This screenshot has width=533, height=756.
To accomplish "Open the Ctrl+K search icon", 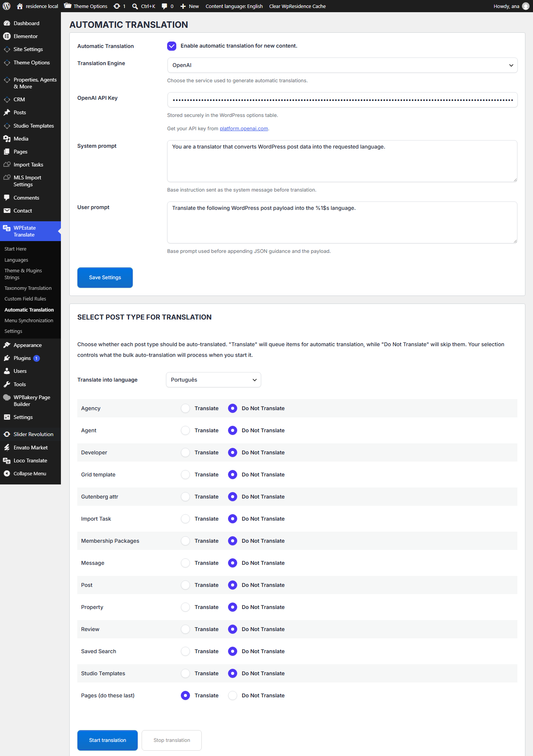I will (135, 6).
